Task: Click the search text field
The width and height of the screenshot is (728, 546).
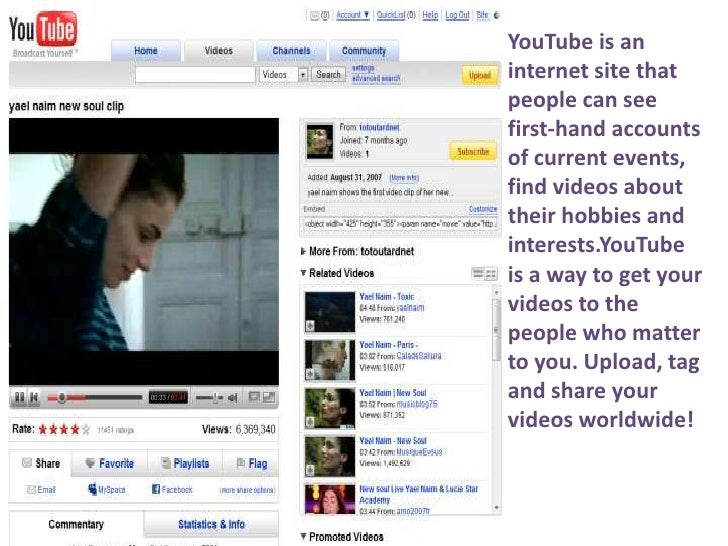Action: [195, 74]
